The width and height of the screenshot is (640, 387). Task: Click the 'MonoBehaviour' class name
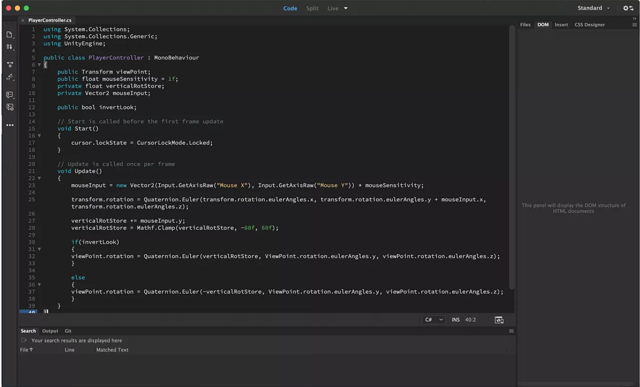point(176,58)
